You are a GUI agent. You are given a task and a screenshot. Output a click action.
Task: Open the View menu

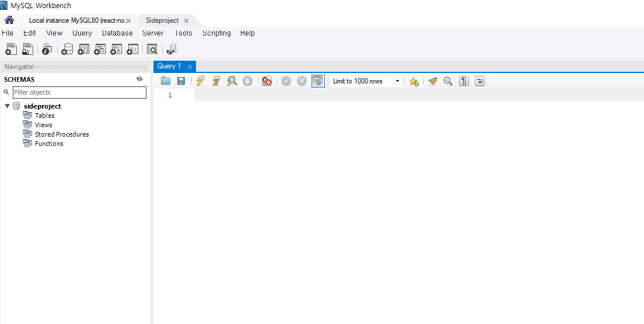click(54, 33)
